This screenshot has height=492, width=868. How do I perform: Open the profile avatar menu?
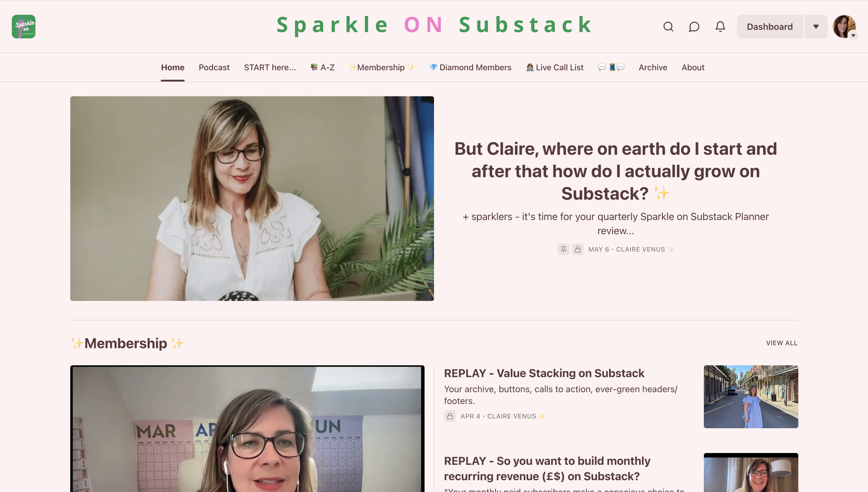click(844, 26)
